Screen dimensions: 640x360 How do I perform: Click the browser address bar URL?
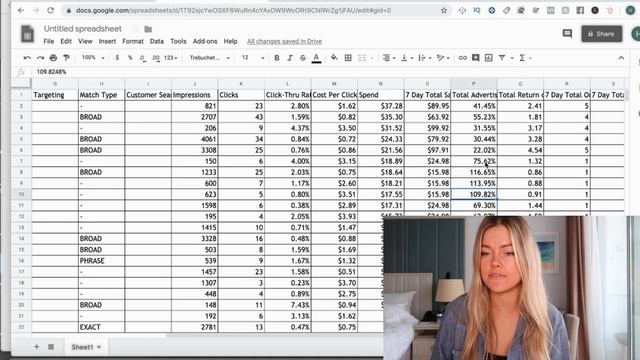(x=233, y=11)
